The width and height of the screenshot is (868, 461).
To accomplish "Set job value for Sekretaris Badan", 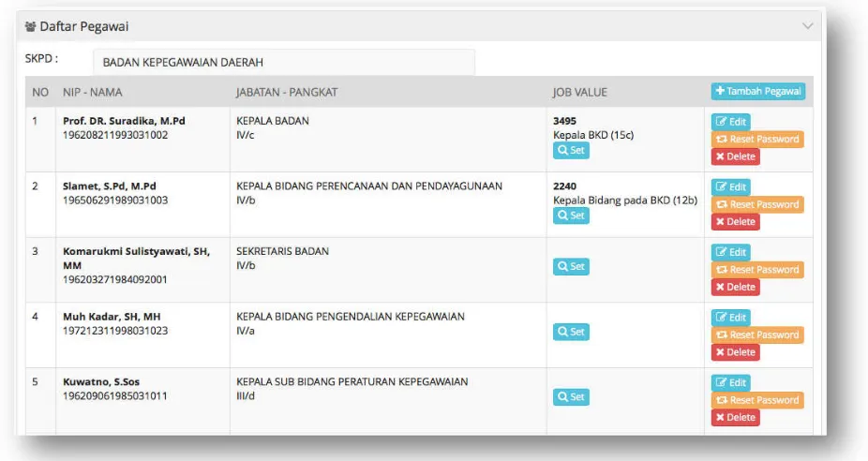I will (571, 267).
